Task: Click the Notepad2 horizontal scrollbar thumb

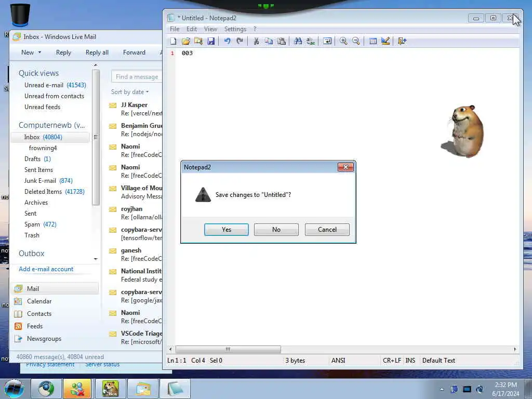Action: (x=228, y=349)
